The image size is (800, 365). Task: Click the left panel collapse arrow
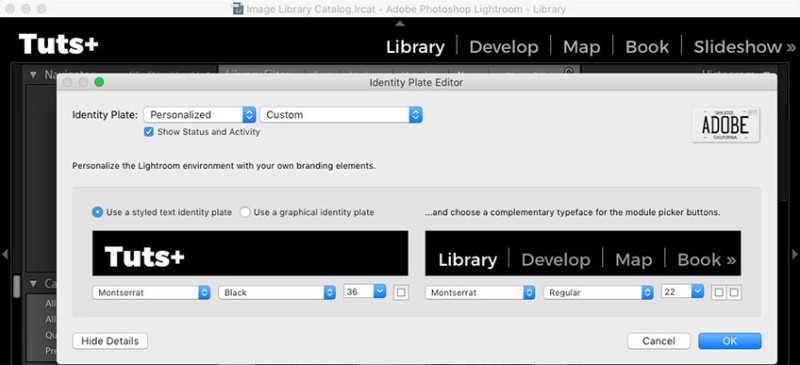coord(5,254)
